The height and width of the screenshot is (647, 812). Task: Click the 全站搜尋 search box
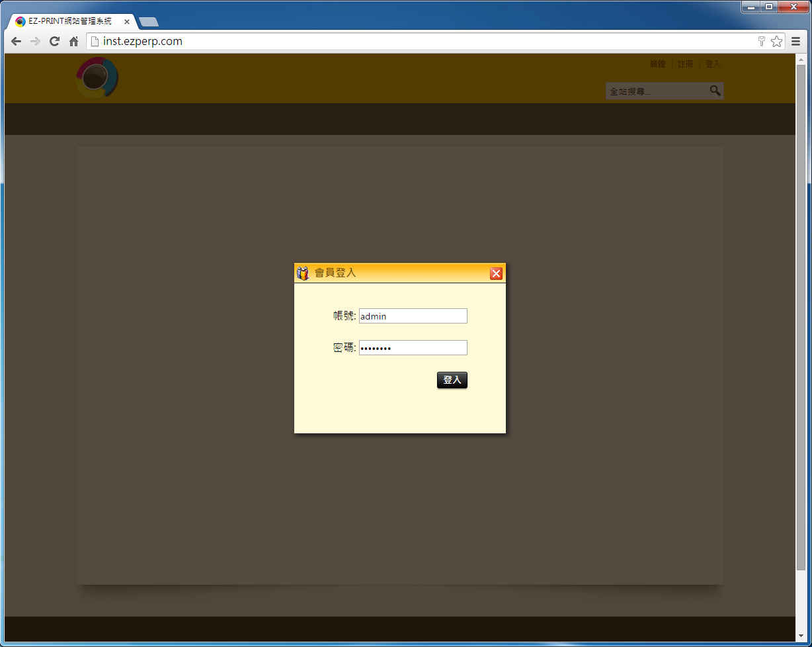[656, 91]
